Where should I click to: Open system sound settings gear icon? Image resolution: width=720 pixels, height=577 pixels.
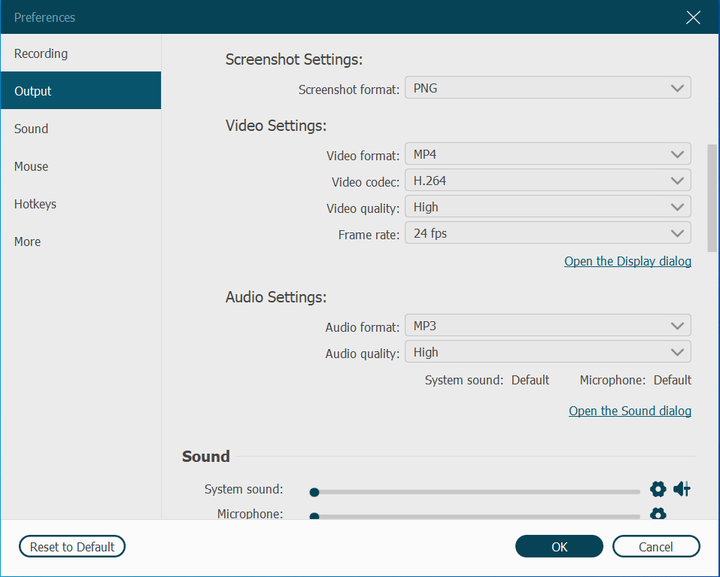[x=657, y=489]
